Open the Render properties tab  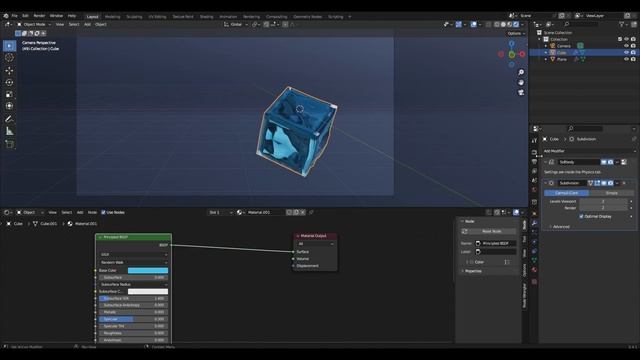pyautogui.click(x=534, y=152)
